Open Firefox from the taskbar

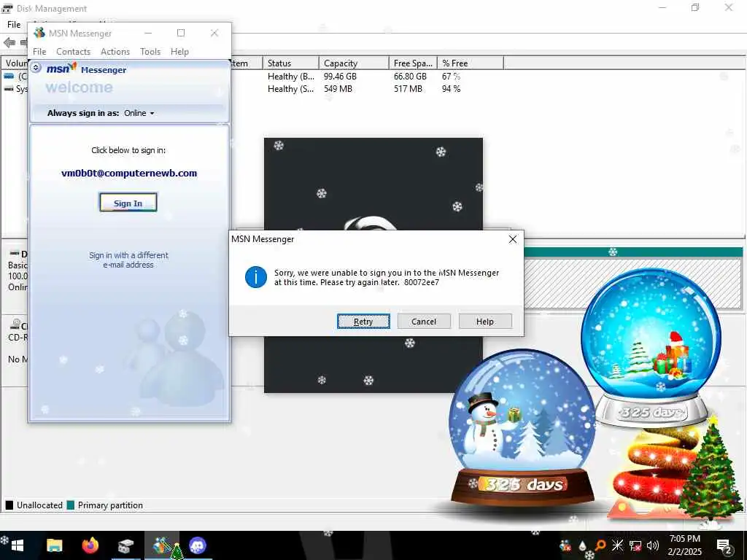pyautogui.click(x=90, y=545)
